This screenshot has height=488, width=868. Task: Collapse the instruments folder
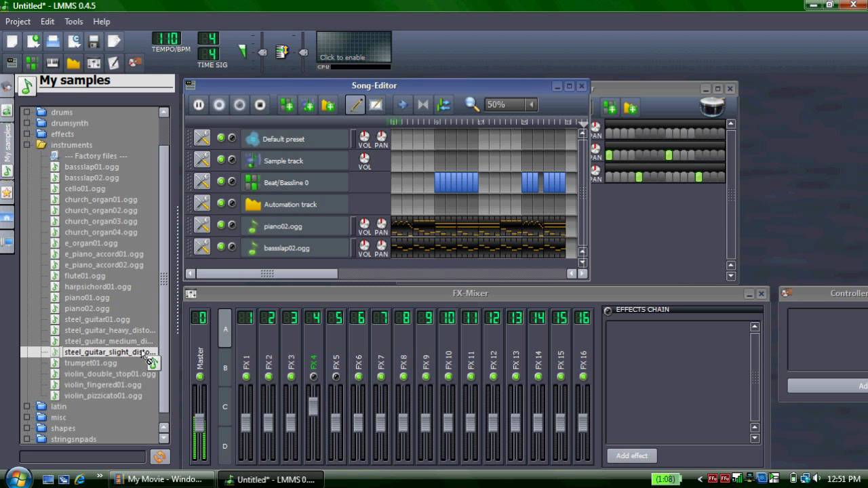click(x=27, y=145)
